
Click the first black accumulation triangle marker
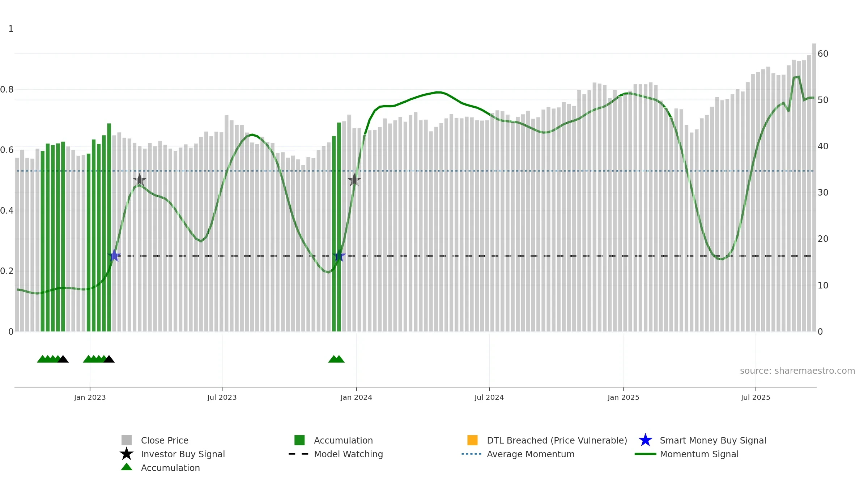pyautogui.click(x=63, y=359)
